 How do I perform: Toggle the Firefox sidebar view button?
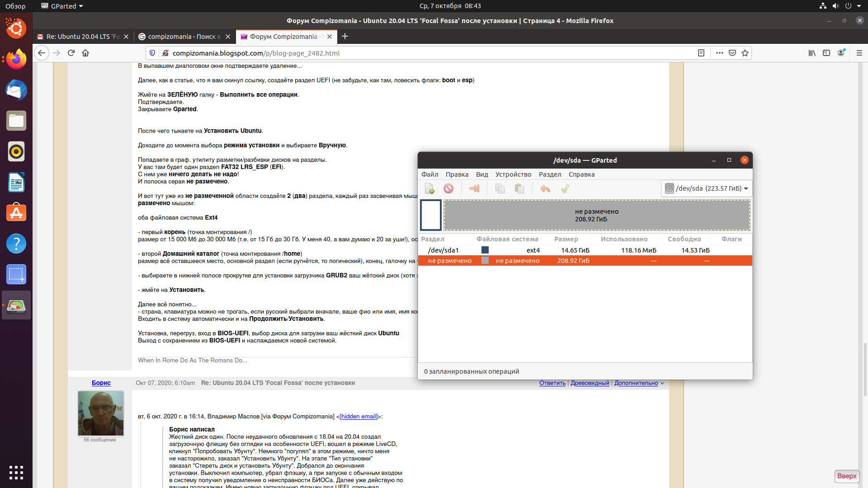click(826, 53)
